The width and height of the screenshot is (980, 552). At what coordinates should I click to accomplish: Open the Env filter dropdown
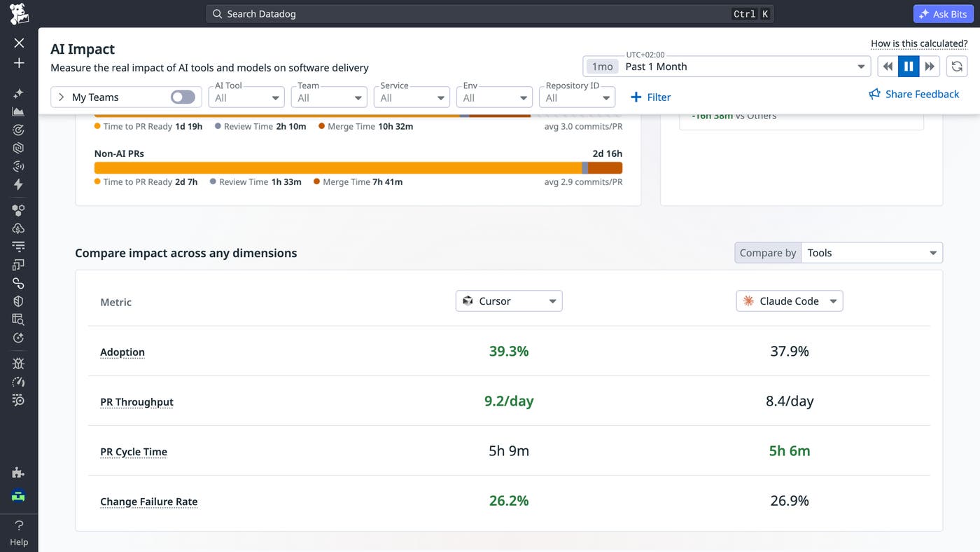coord(494,97)
